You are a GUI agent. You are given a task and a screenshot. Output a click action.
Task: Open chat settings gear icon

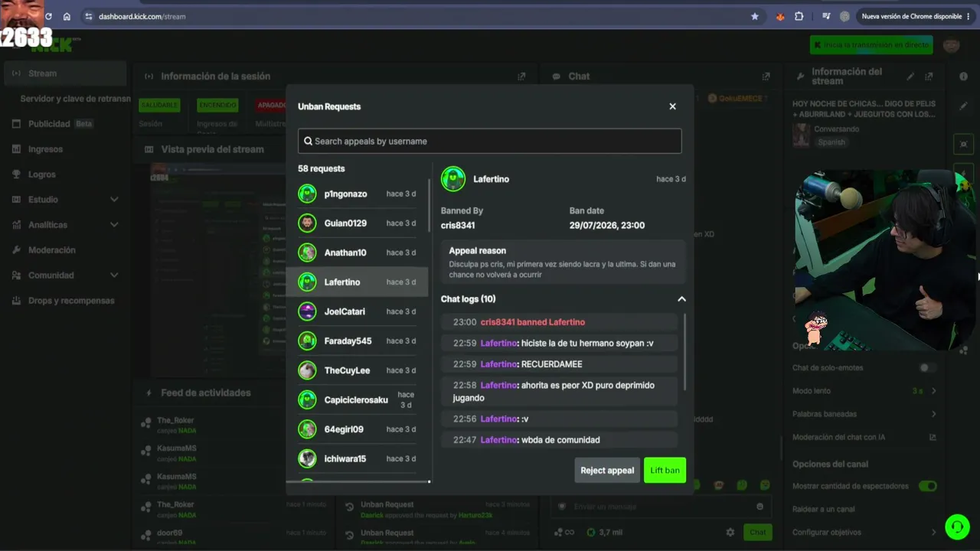click(x=730, y=532)
